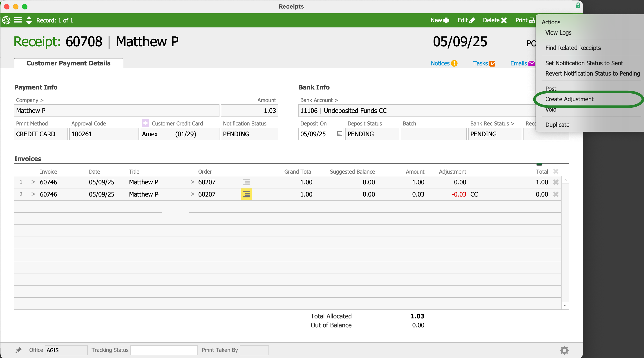Click the purple plus Customer Credit Card icon
Viewport: 644px width, 358px height.
[145, 123]
